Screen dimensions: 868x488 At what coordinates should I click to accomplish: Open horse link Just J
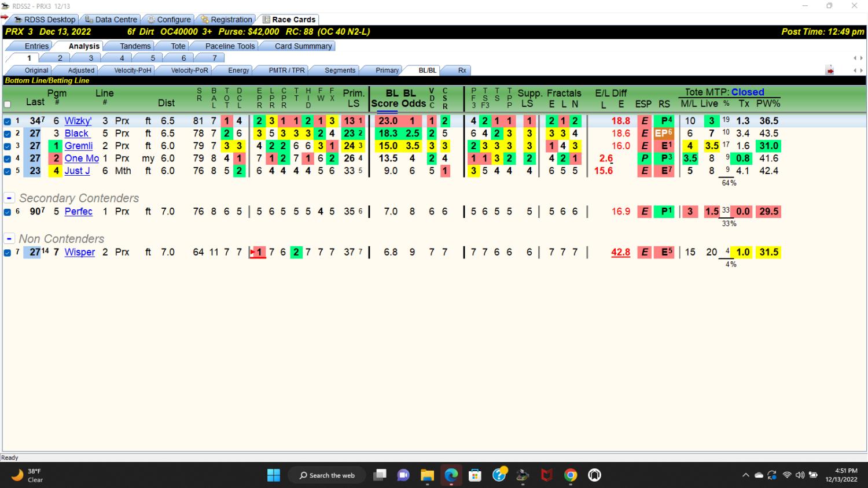tap(77, 171)
